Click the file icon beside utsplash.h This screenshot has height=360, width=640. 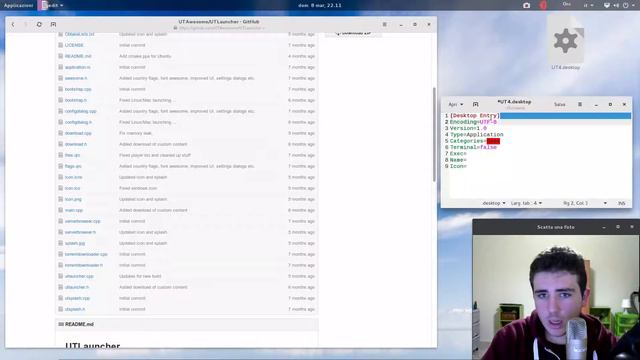[x=60, y=310]
